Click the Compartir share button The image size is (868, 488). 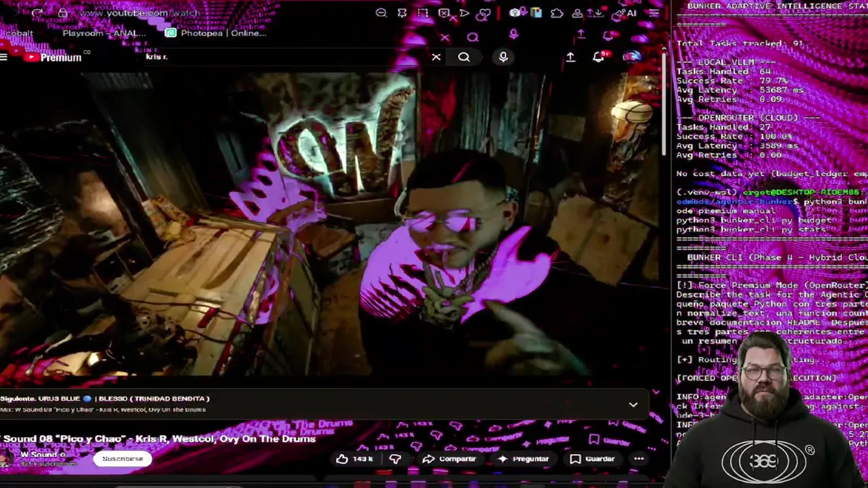[449, 459]
